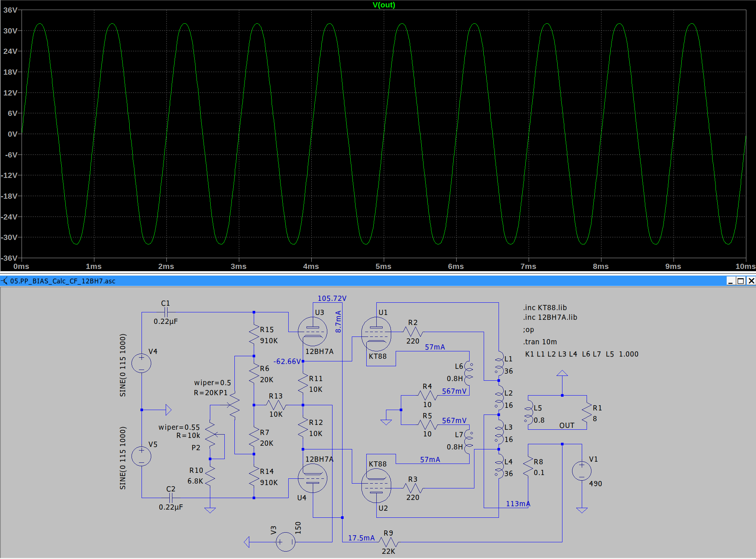Click V4 SINE(0 115 1000) value text
756x559 pixels.
tap(123, 365)
